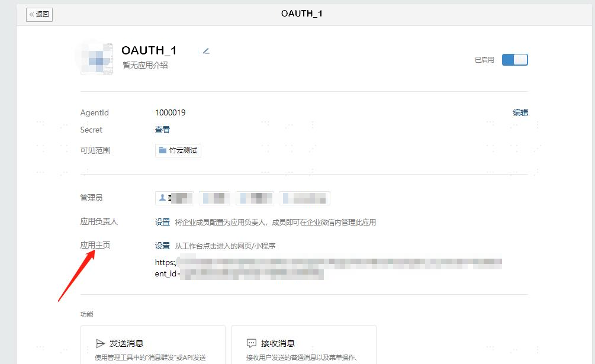Edit the OAUTH_1 app name pencil icon
This screenshot has width=595, height=364.
pyautogui.click(x=206, y=51)
